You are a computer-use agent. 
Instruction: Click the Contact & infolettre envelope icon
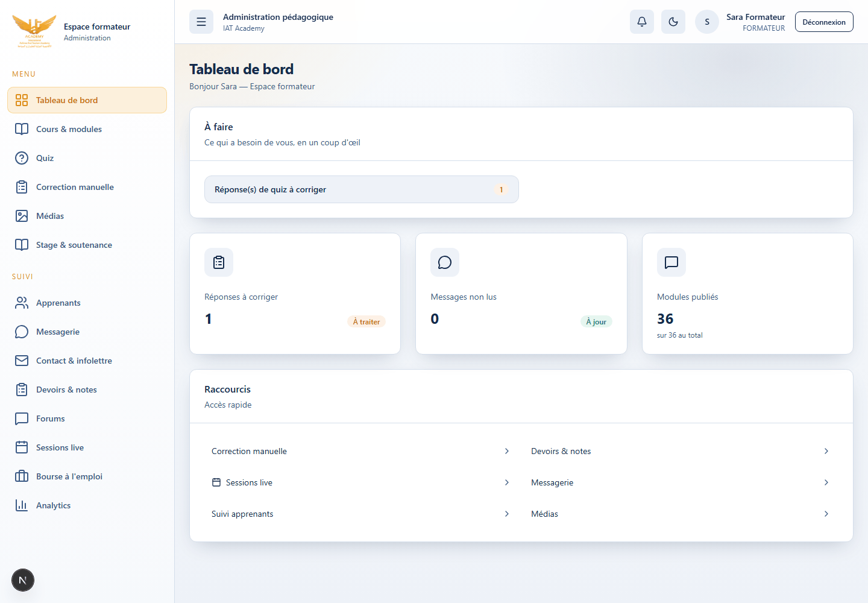tap(22, 361)
